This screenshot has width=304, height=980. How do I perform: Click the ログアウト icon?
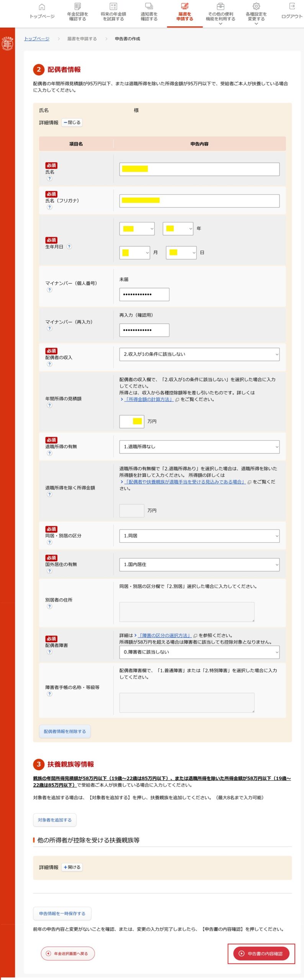point(292,7)
